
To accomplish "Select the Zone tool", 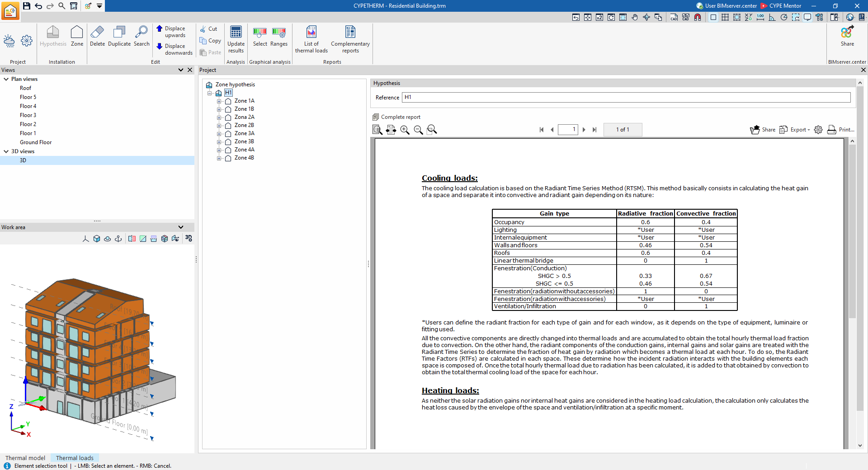I will [77, 36].
